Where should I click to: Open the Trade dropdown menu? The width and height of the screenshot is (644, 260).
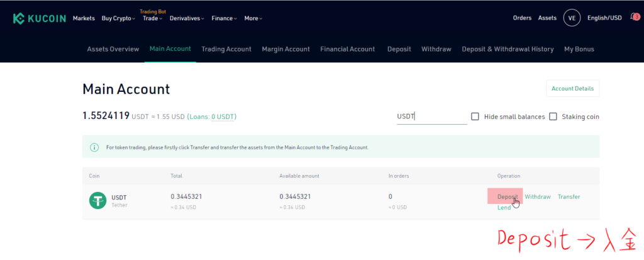(152, 18)
